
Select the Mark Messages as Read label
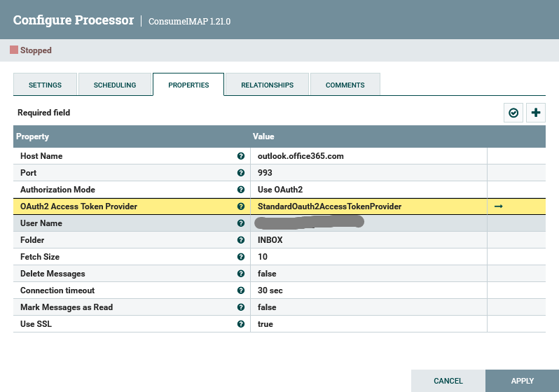[x=67, y=307]
